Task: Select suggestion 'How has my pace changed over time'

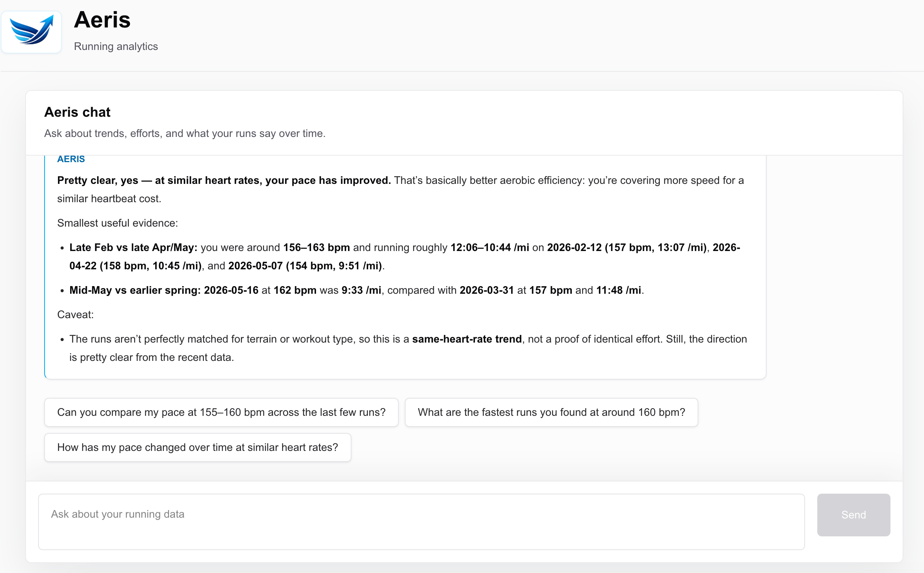Action: tap(197, 447)
